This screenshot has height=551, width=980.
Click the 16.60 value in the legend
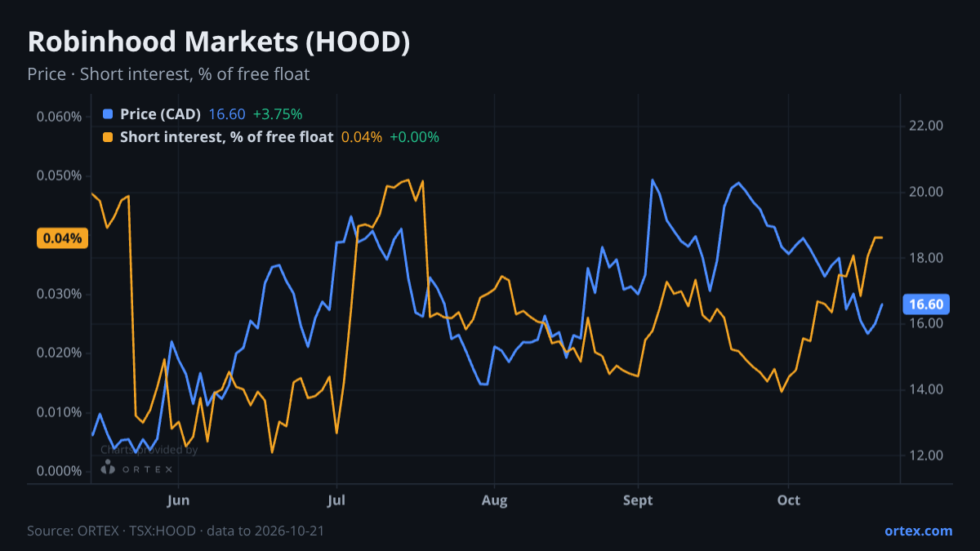227,114
